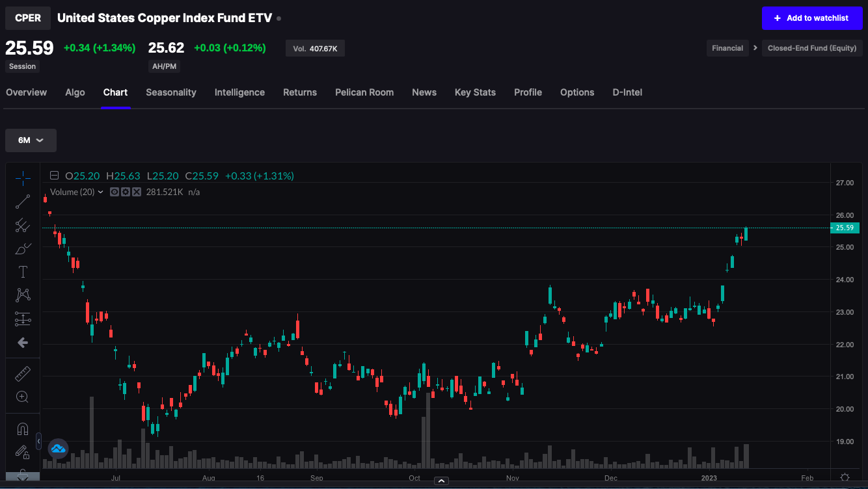Viewport: 868px width, 489px height.
Task: Click Closed-End Fund (Equity) breadcrumb
Action: [x=812, y=48]
